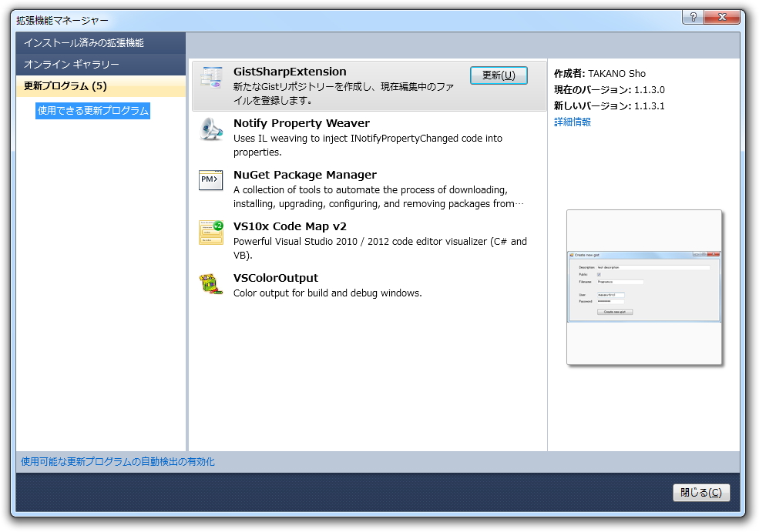
Task: Select the VSColorOutput title
Action: click(x=276, y=278)
